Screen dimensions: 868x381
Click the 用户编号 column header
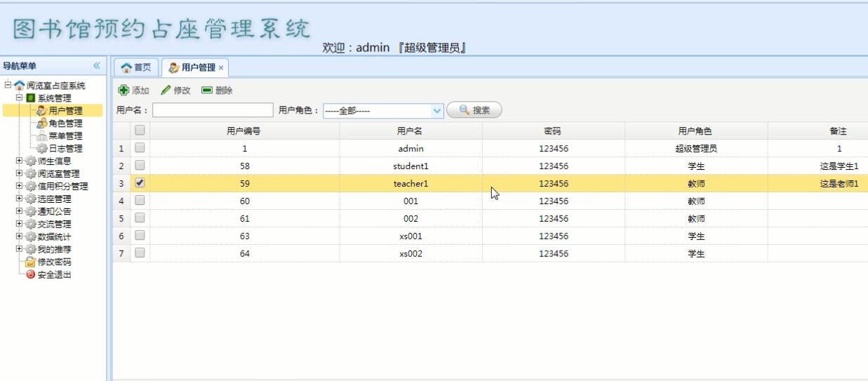(x=245, y=131)
